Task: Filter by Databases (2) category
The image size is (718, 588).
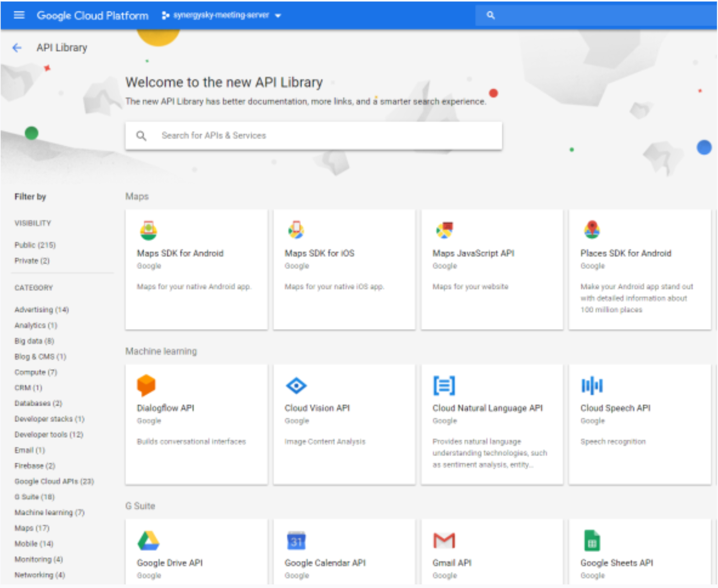Action: (x=38, y=403)
